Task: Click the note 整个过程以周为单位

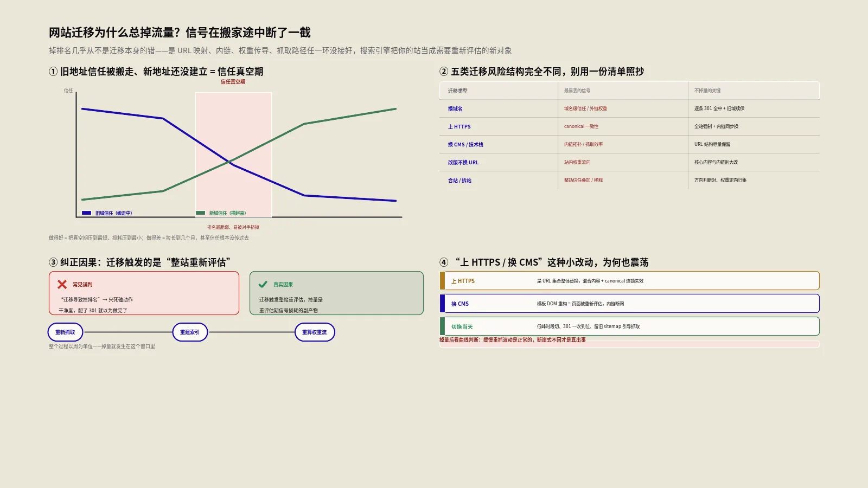Action: (x=102, y=346)
